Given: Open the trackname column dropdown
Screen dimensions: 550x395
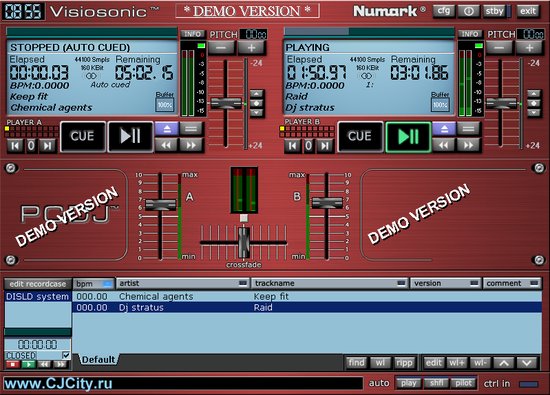Looking at the screenshot, I should coord(401,283).
